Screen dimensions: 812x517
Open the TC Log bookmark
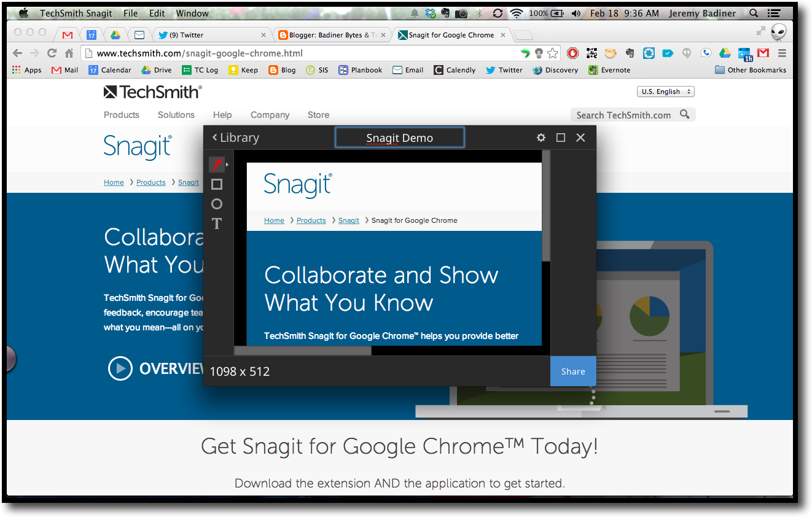[200, 70]
